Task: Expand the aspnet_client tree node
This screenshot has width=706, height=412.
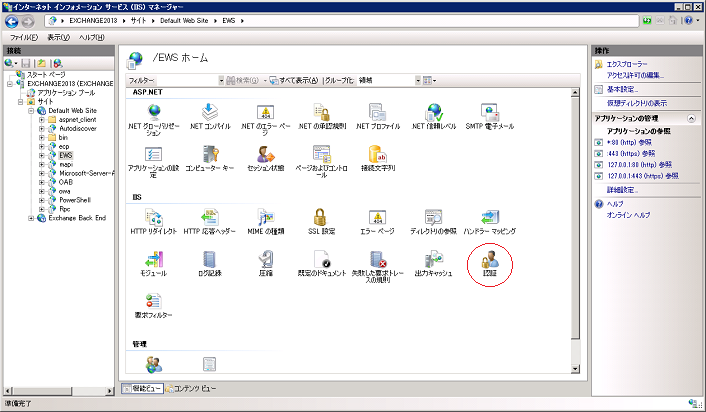Action: click(x=41, y=120)
